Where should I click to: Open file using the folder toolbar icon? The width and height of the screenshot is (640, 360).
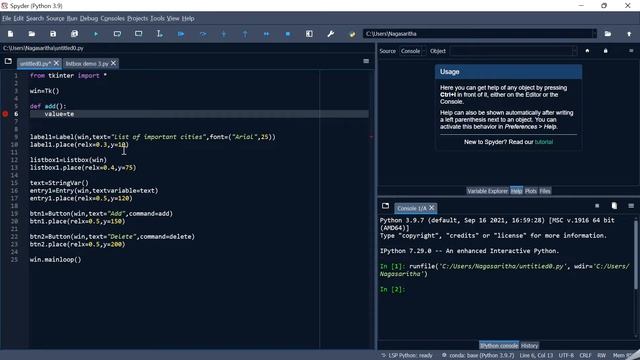pos(32,34)
